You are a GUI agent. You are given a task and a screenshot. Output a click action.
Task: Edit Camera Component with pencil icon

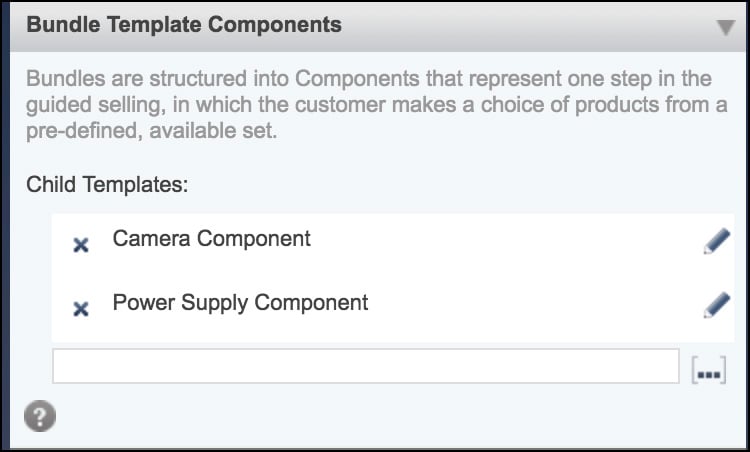716,241
